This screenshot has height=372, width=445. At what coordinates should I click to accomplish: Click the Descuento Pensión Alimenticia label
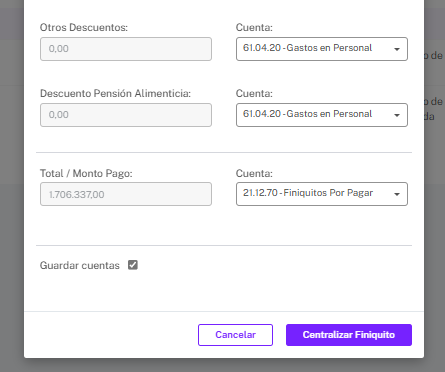point(115,93)
